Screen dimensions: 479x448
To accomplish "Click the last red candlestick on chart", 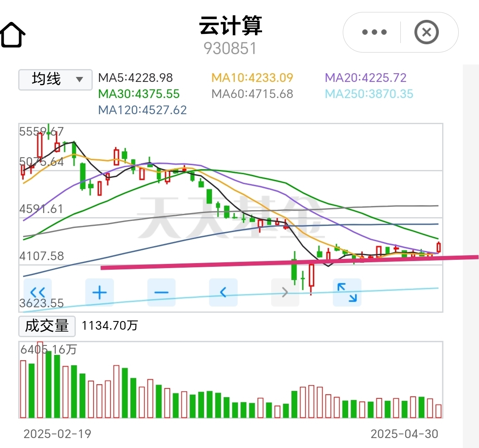I will point(439,247).
